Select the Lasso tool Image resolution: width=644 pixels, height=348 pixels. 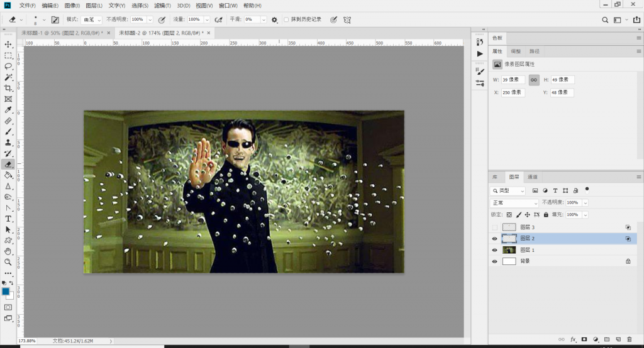coord(8,66)
